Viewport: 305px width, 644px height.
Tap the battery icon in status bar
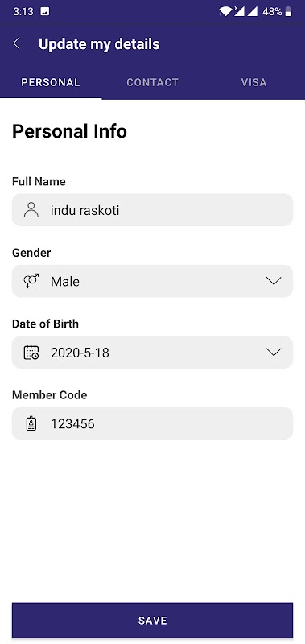(289, 11)
